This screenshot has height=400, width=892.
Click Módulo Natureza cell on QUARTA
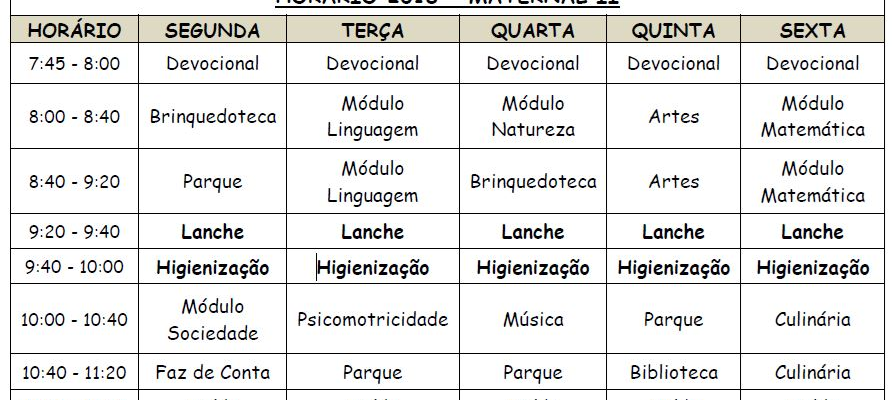pyautogui.click(x=533, y=117)
